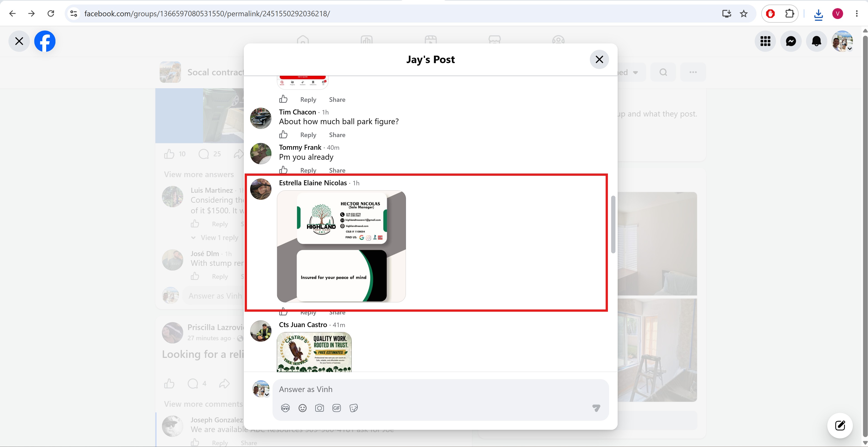
Task: Insert an avatar sticker in the answer
Action: (x=285, y=408)
